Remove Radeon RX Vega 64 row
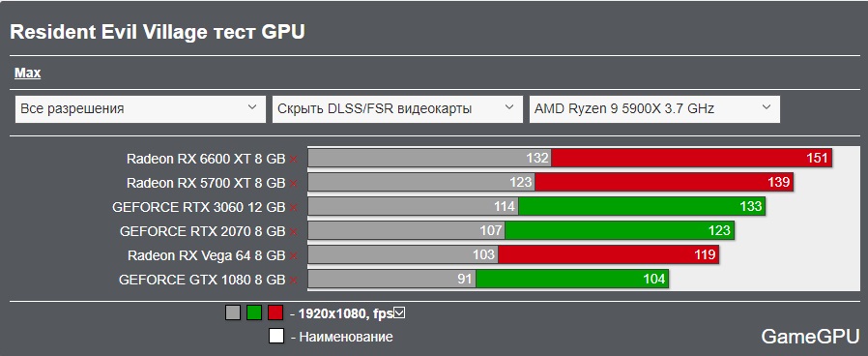Viewport: 868px width, 356px height. (294, 255)
